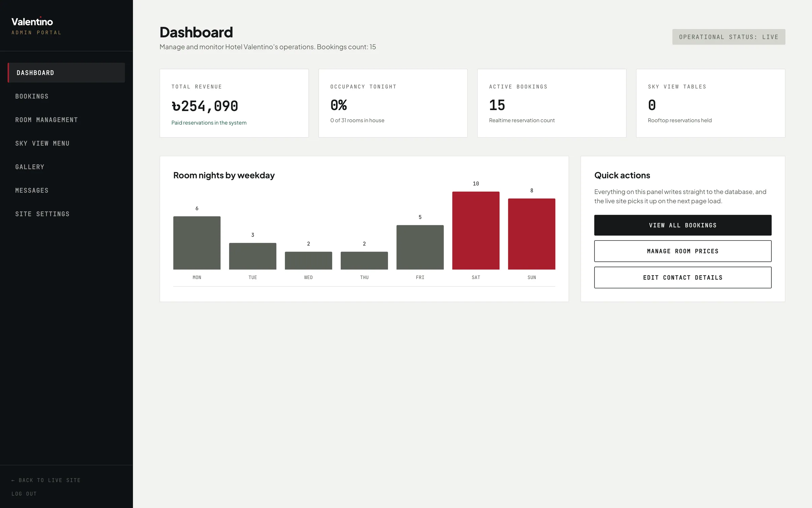Follow the Back to Live Site link
The width and height of the screenshot is (812, 508).
pyautogui.click(x=46, y=480)
